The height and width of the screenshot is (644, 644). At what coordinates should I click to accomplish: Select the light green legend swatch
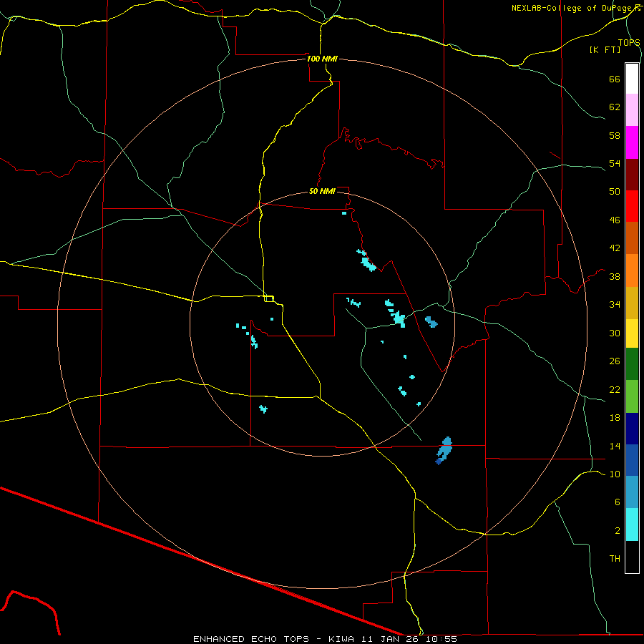632,396
